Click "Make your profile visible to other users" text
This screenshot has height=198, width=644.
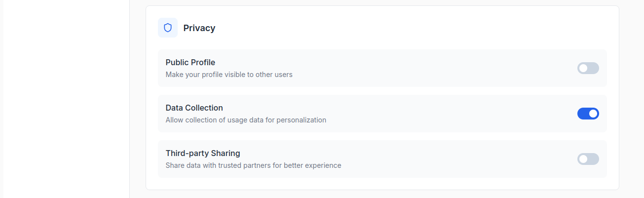pyautogui.click(x=228, y=75)
